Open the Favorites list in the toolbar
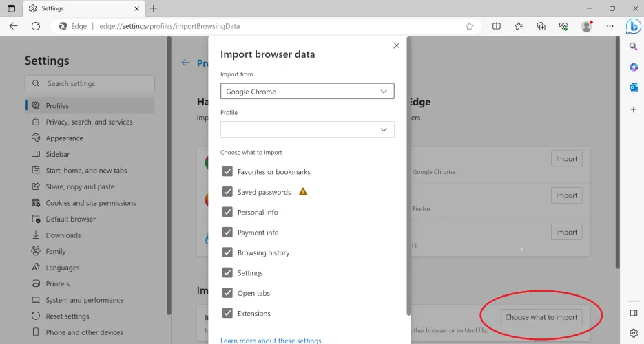644x344 pixels. tap(519, 26)
